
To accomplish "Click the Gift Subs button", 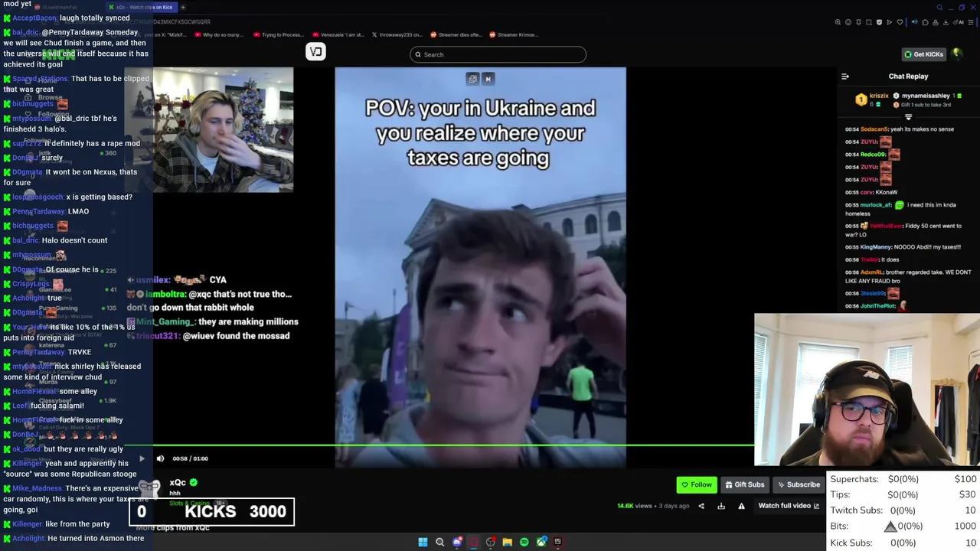I will 744,484.
